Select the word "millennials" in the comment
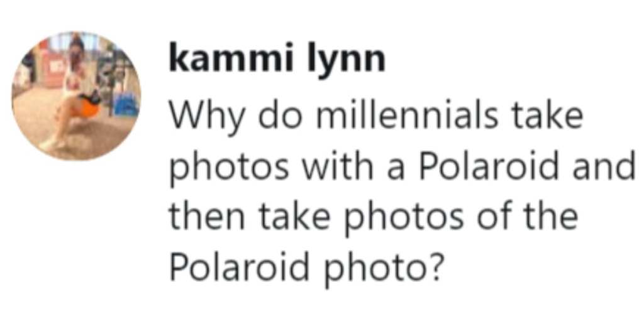This screenshot has height=336, width=644. [407, 116]
